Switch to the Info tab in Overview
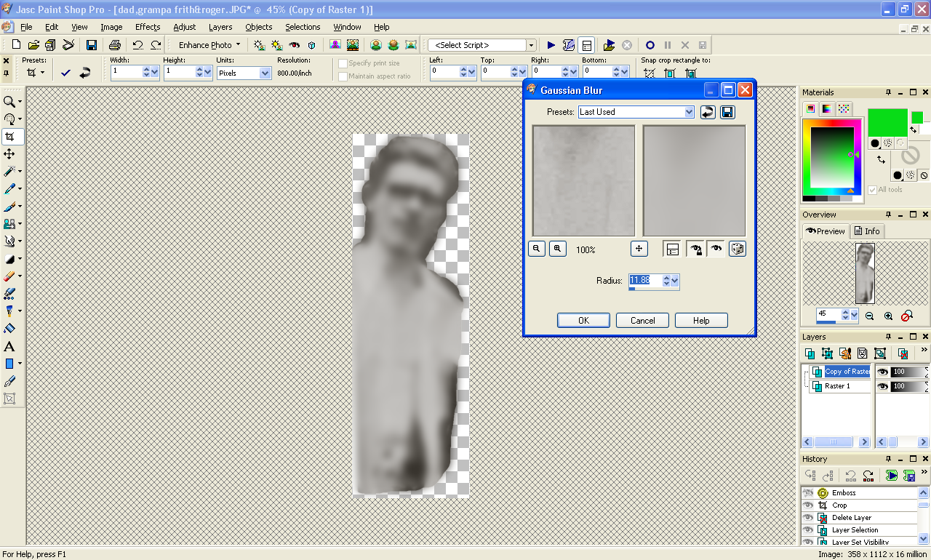 coord(867,231)
